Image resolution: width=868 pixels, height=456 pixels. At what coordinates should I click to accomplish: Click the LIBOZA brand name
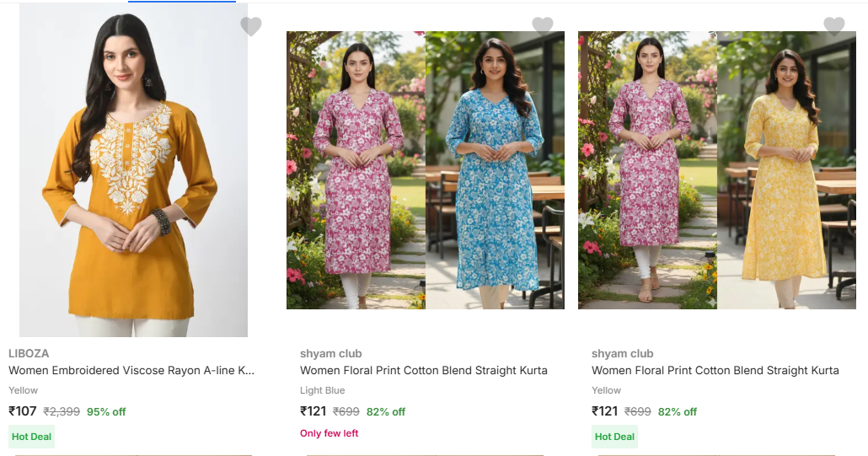(x=29, y=353)
